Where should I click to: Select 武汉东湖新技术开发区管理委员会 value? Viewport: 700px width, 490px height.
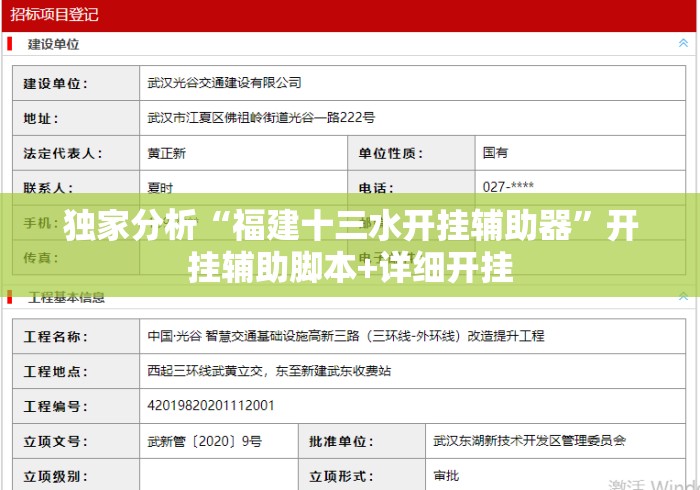point(529,441)
